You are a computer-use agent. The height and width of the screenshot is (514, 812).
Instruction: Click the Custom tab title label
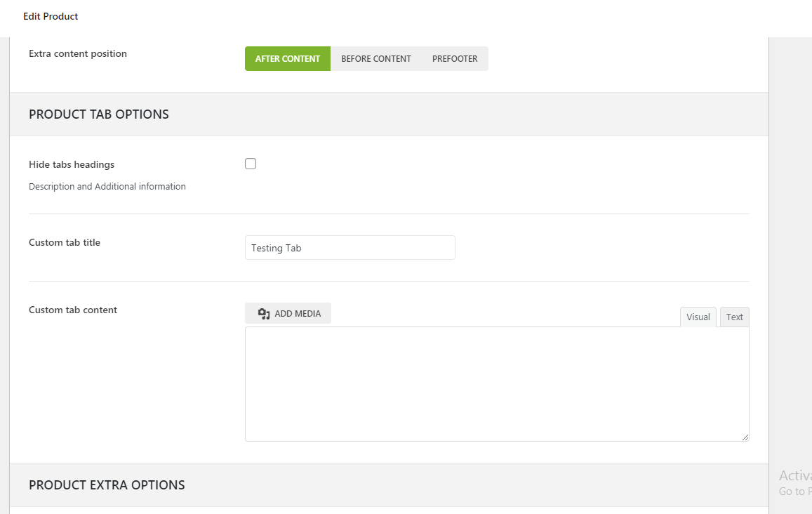[x=65, y=242]
